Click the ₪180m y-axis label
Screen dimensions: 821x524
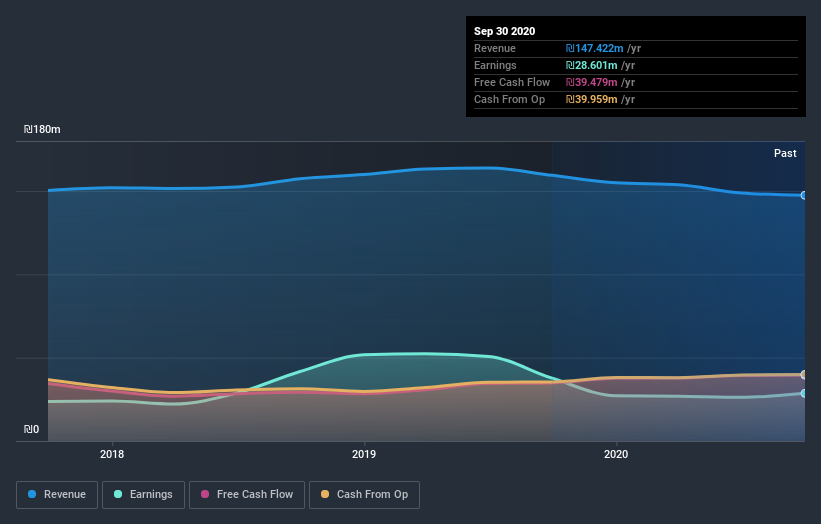click(x=42, y=129)
